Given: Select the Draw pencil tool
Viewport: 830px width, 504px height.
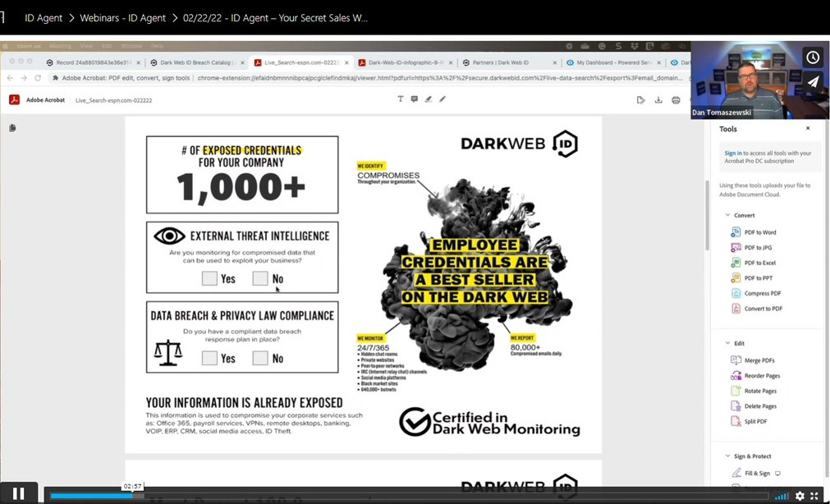Looking at the screenshot, I should point(443,99).
